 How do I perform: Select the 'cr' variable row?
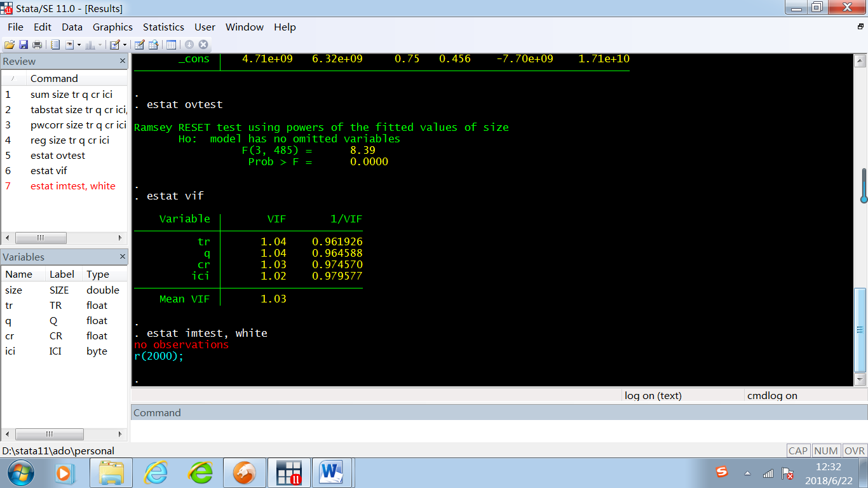click(64, 335)
